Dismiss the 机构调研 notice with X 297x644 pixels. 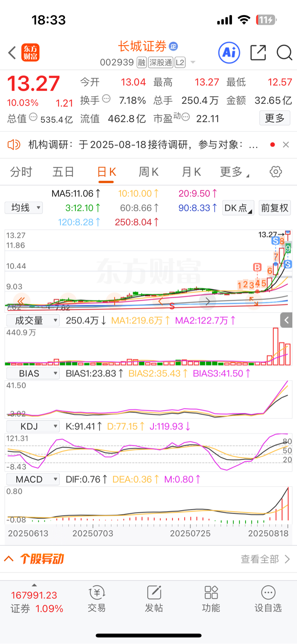tap(286, 144)
